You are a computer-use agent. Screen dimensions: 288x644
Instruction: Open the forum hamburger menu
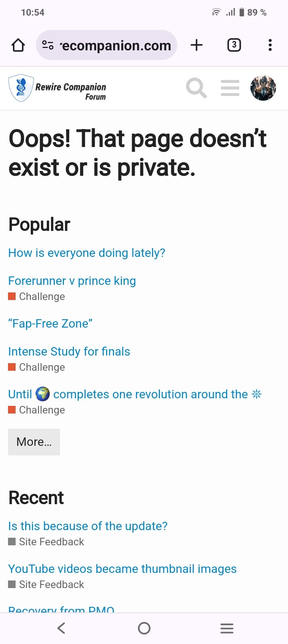click(x=230, y=88)
